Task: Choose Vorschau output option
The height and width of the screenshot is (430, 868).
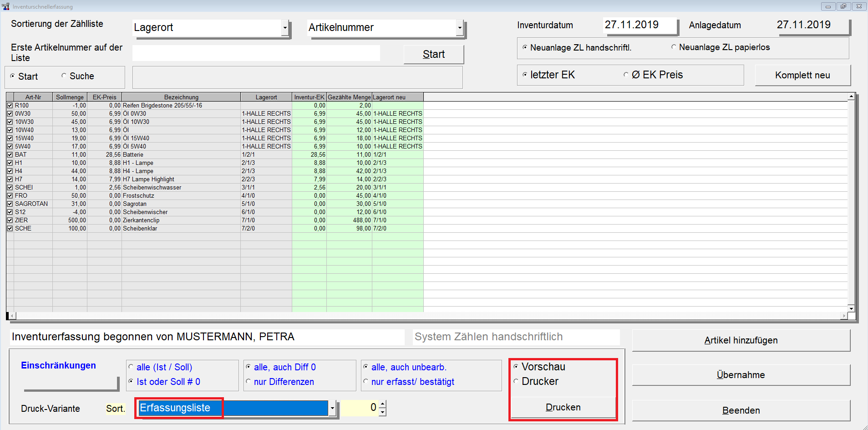Action: point(516,367)
